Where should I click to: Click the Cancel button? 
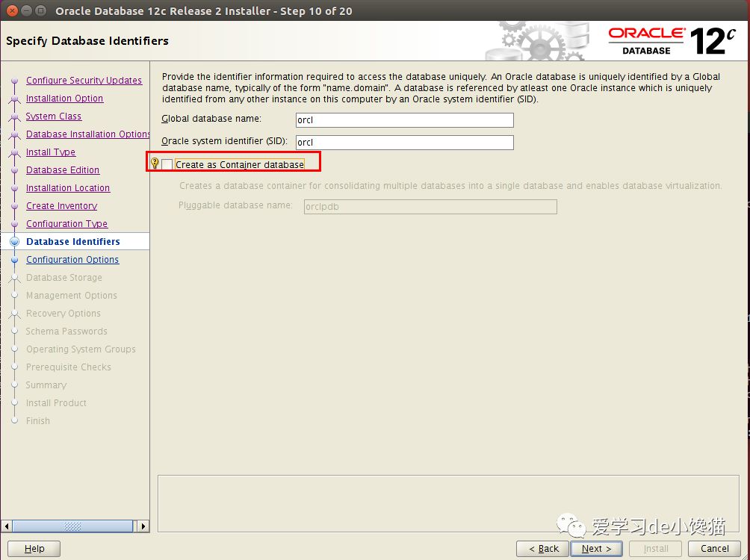715,549
